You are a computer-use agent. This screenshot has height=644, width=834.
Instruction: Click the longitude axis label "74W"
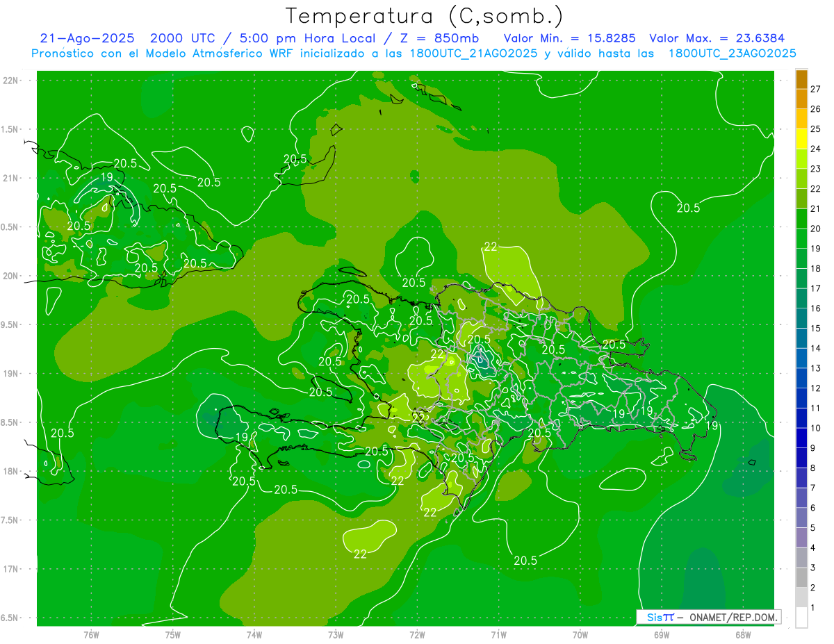254,634
